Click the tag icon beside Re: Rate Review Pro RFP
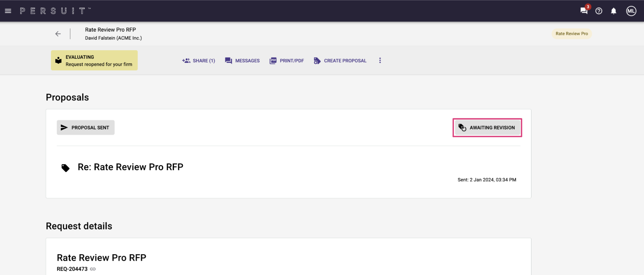The height and width of the screenshot is (275, 644). (65, 168)
